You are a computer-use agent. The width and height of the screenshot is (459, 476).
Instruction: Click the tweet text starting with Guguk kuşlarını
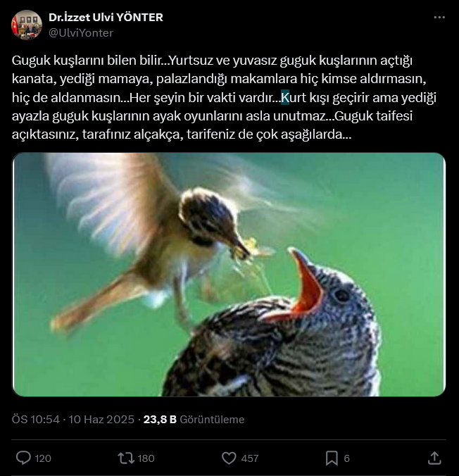click(224, 97)
